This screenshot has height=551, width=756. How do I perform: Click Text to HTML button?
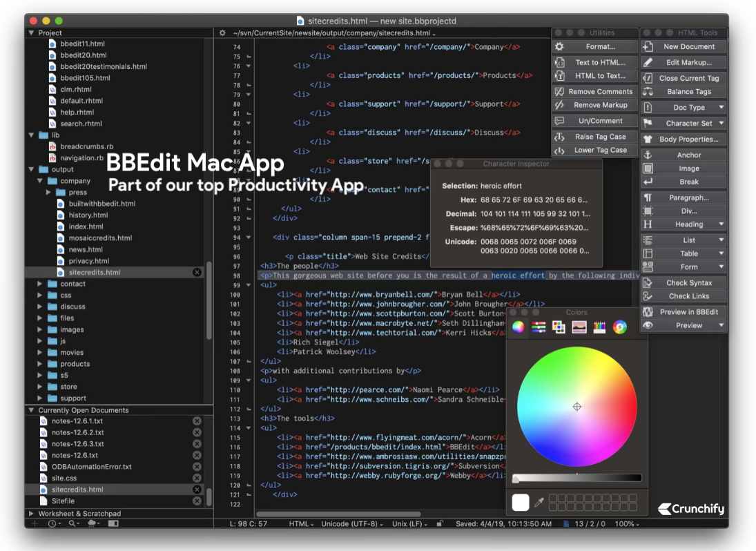coord(595,62)
